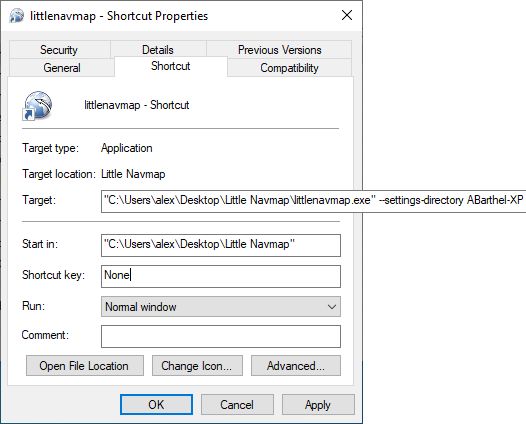Click the empty Comment field
The height and width of the screenshot is (424, 526).
tap(221, 336)
